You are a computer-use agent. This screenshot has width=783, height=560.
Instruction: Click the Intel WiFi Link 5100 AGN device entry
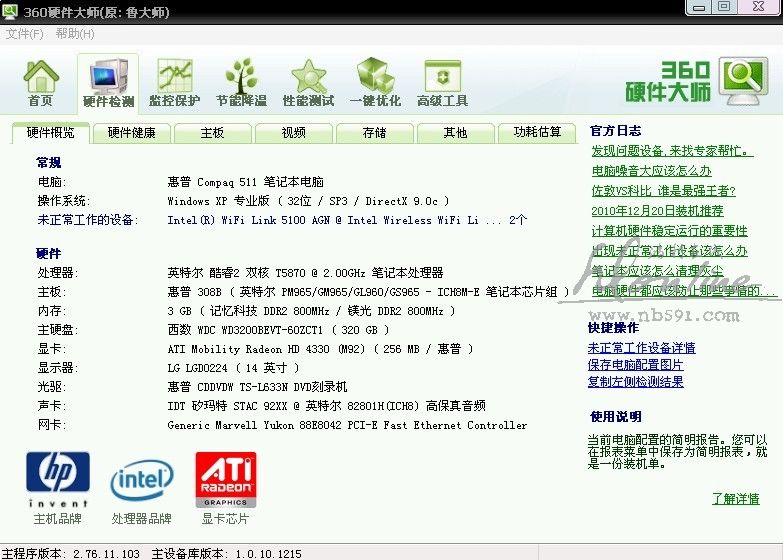(347, 220)
